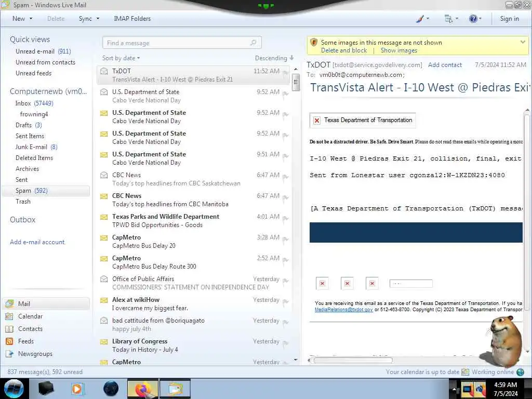Open the Deleted Items folder
Image resolution: width=532 pixels, height=399 pixels.
coord(34,158)
